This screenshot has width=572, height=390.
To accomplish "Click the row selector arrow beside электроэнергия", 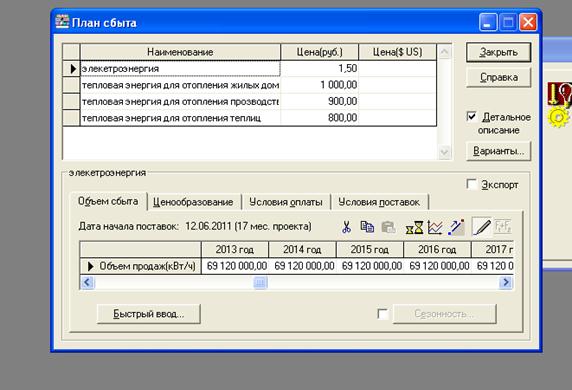I will pyautogui.click(x=71, y=69).
